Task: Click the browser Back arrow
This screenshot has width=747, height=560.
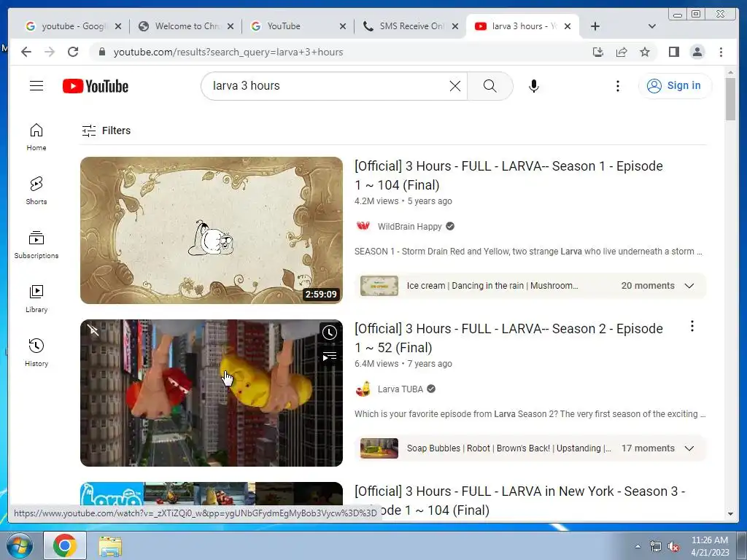Action: point(26,52)
